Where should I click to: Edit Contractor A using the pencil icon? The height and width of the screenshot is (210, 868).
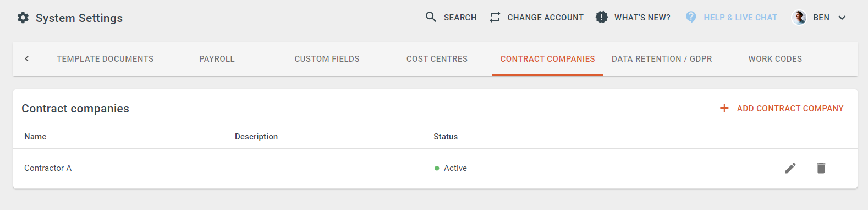[790, 168]
